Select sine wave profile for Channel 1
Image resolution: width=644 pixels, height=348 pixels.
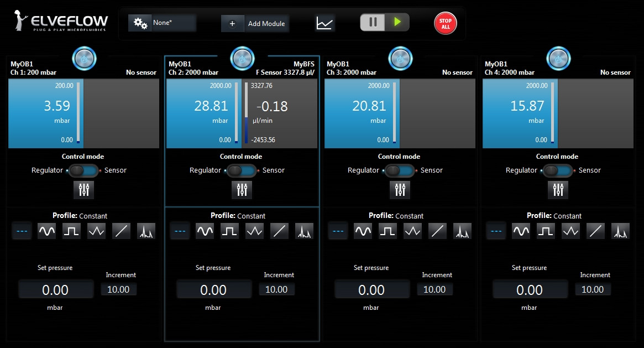pyautogui.click(x=46, y=231)
